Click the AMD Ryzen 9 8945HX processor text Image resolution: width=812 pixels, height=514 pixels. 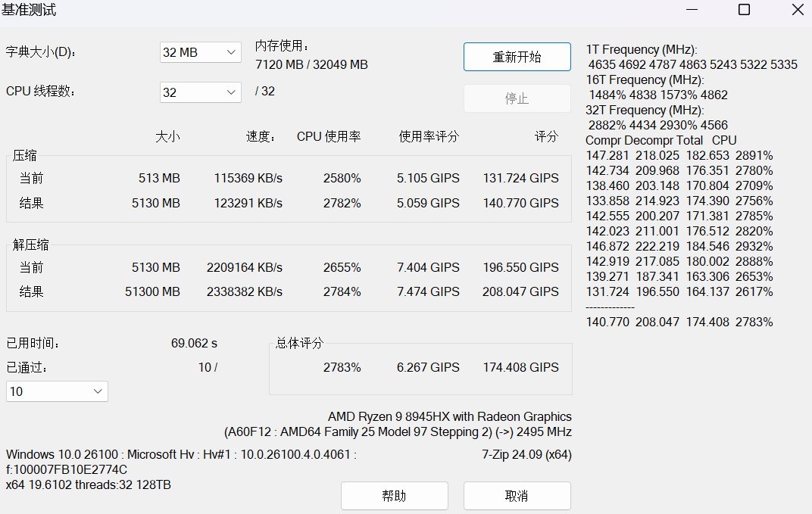click(x=449, y=416)
